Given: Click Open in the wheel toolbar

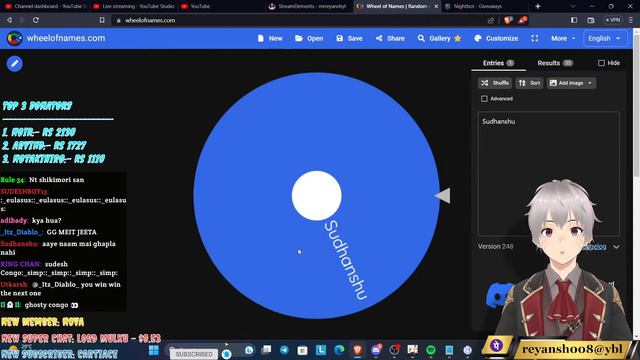Looking at the screenshot, I should [x=309, y=38].
